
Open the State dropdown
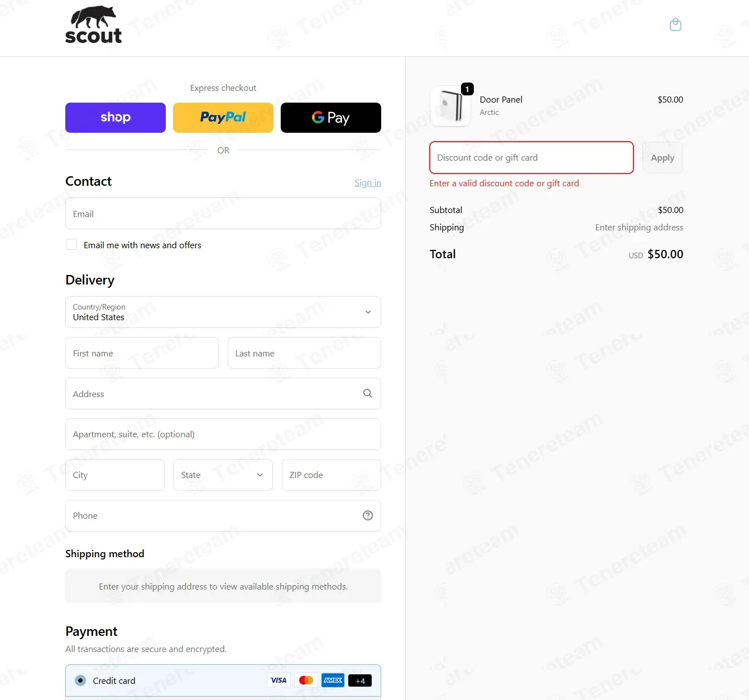[223, 475]
